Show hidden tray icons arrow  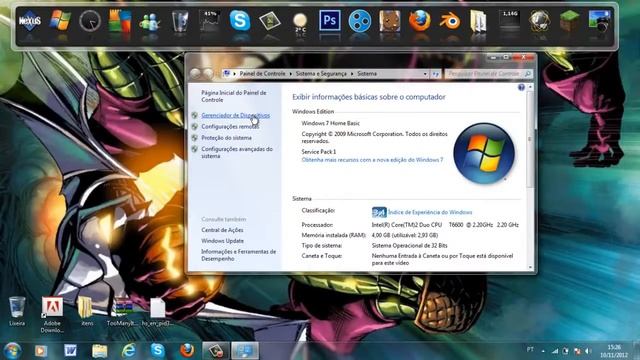[543, 351]
